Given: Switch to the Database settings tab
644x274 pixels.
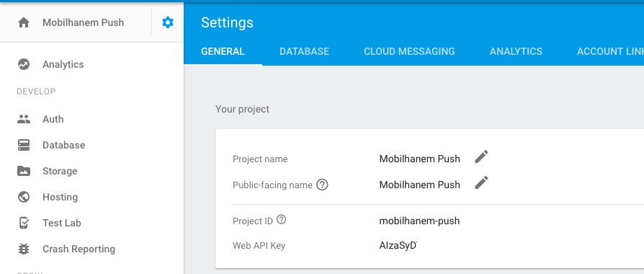Looking at the screenshot, I should [304, 51].
